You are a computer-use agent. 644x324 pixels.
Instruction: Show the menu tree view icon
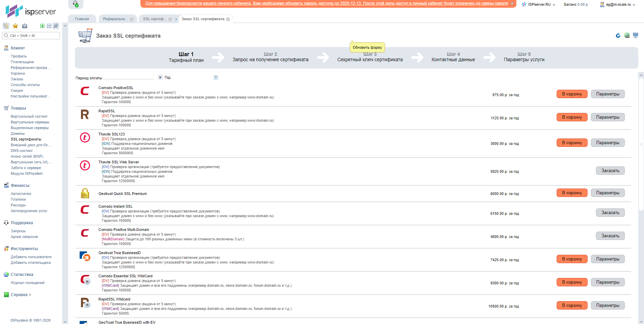coord(6,26)
